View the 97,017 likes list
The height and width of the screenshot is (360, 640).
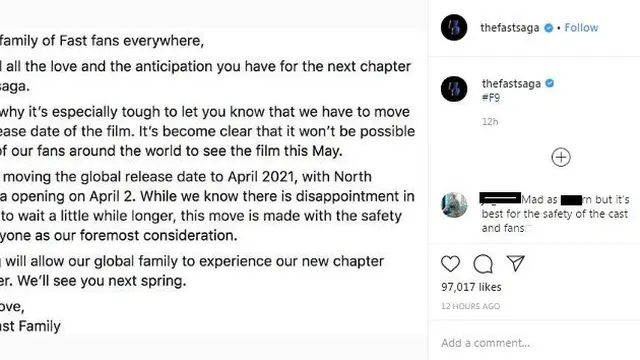pos(471,287)
